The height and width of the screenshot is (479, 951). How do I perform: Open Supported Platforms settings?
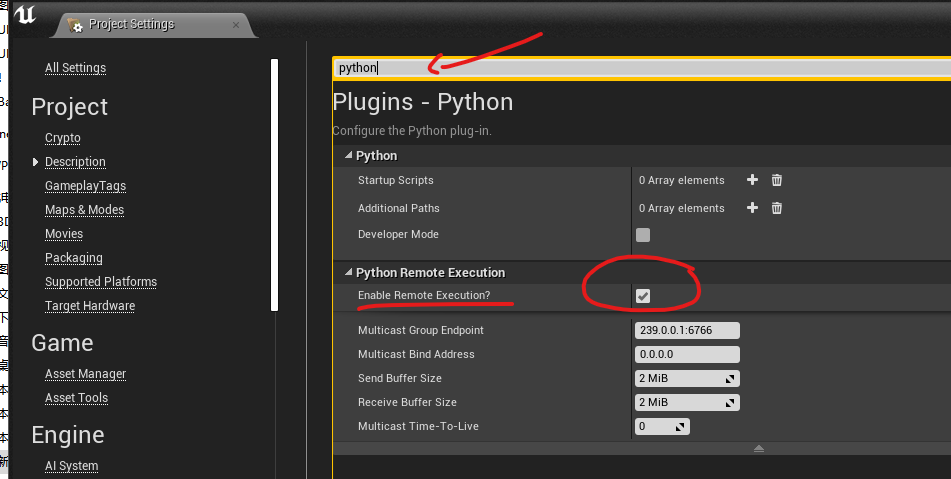point(101,282)
